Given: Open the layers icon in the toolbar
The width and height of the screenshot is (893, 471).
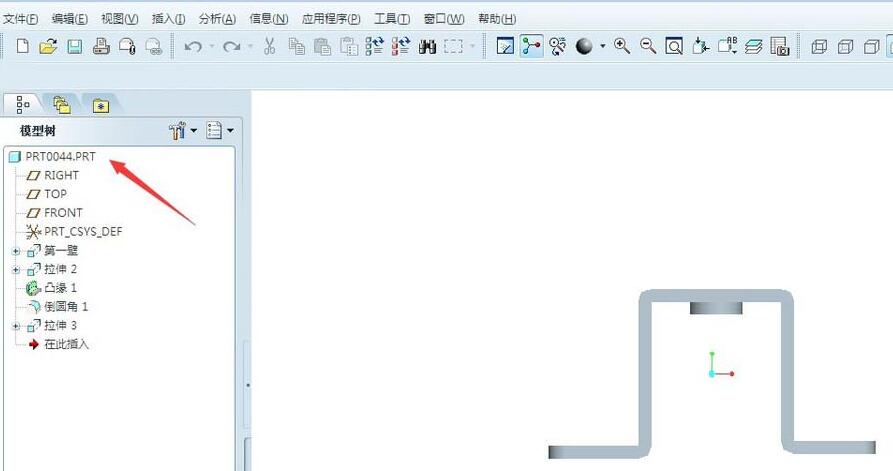Looking at the screenshot, I should tap(753, 46).
